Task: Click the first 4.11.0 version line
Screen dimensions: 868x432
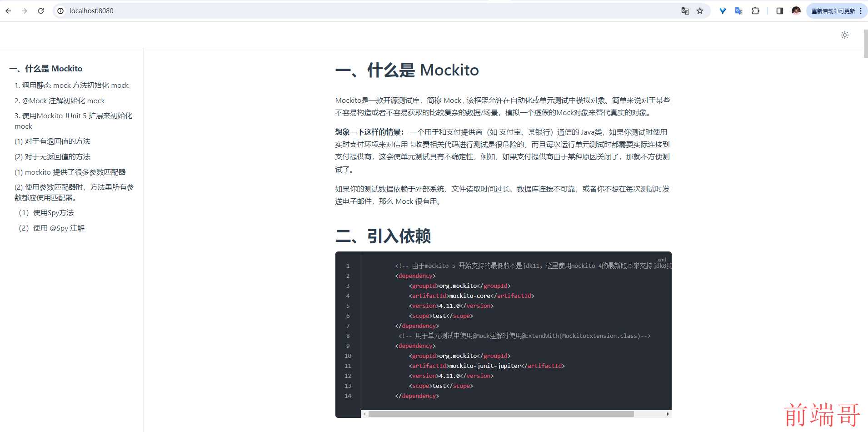Action: pos(451,306)
